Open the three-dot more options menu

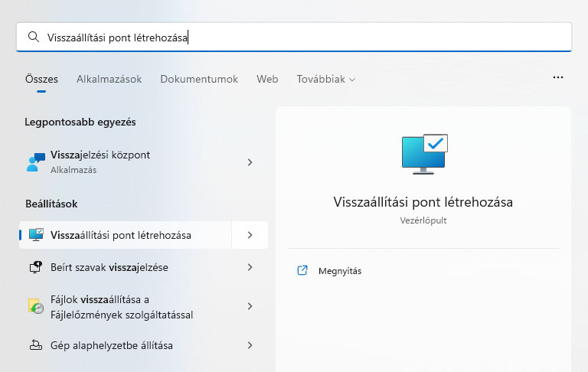tap(558, 78)
